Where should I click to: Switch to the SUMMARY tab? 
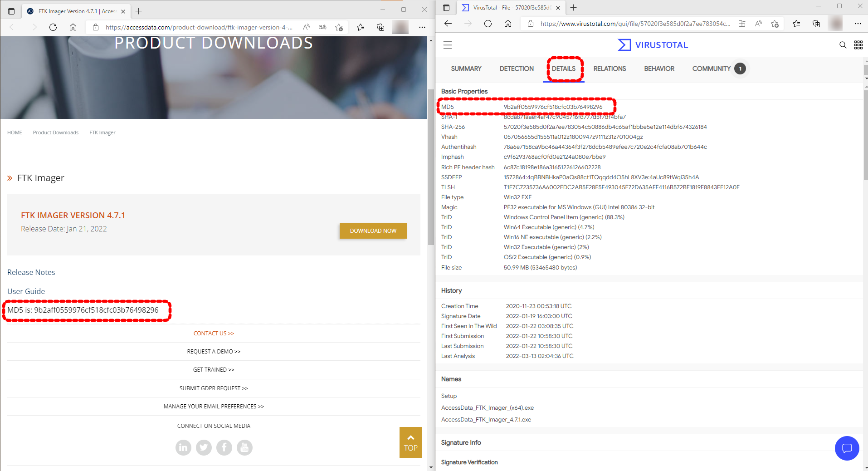click(466, 69)
